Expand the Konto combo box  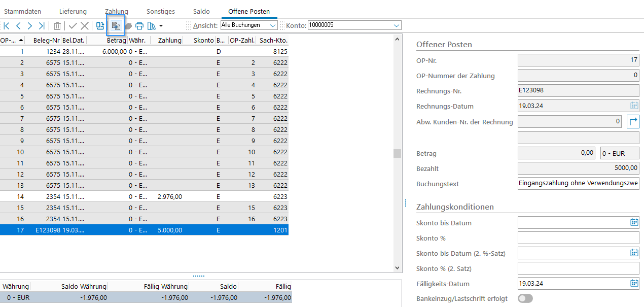click(396, 25)
